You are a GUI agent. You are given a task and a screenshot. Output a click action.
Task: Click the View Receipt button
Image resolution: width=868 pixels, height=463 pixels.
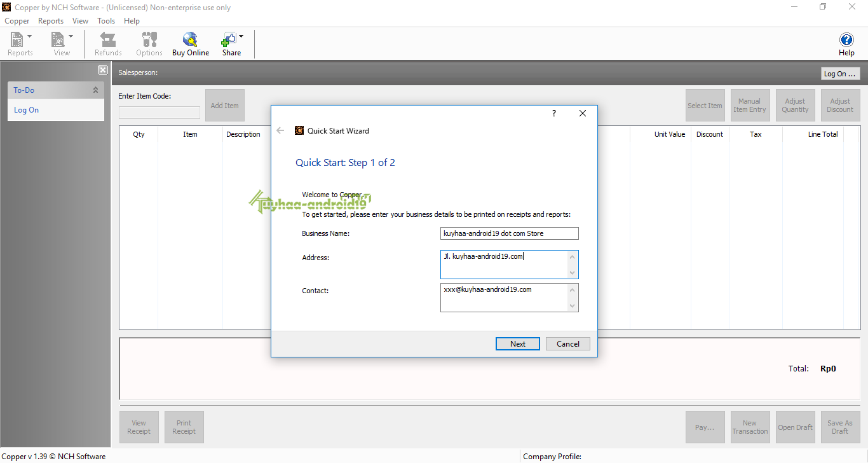coord(139,427)
